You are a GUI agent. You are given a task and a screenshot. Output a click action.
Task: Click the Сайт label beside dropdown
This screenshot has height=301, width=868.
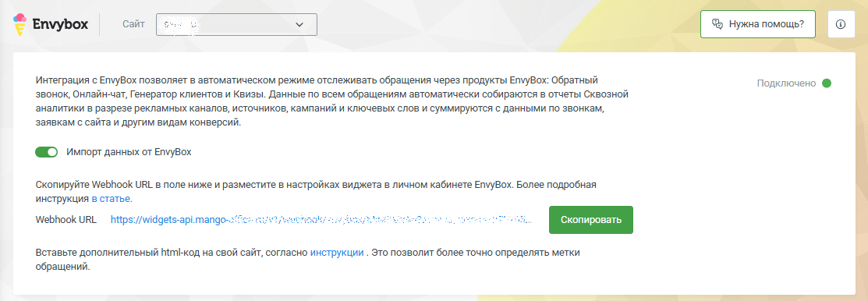point(133,24)
